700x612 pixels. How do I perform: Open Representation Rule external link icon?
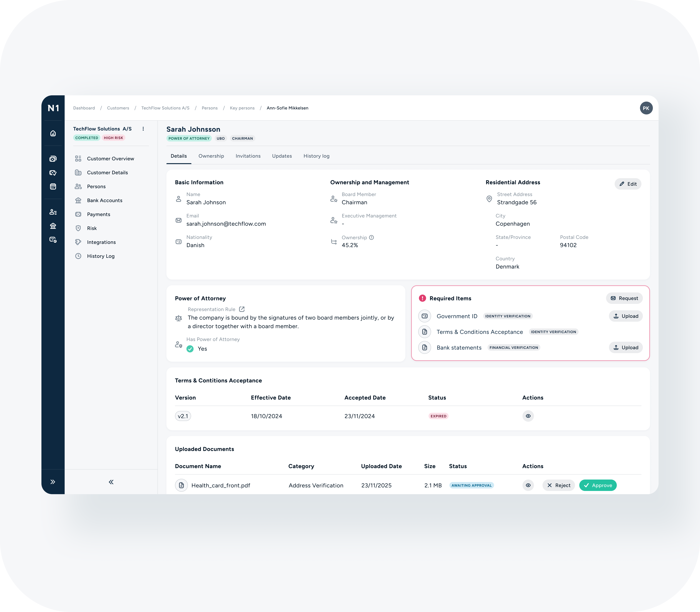click(242, 309)
